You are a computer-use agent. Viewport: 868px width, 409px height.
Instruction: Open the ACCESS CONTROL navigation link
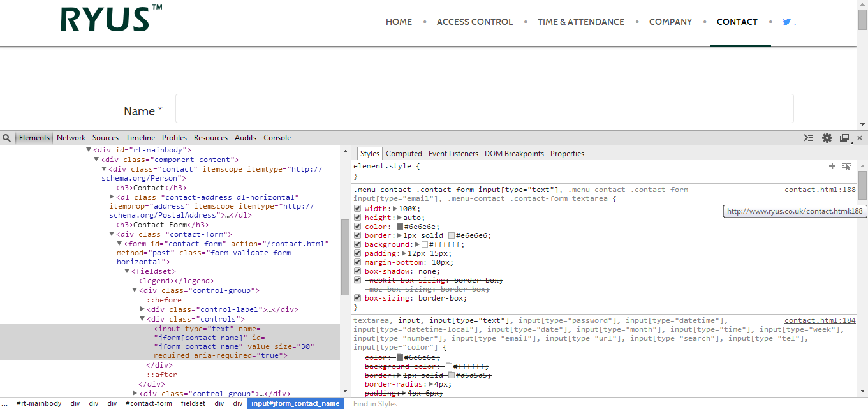(474, 22)
